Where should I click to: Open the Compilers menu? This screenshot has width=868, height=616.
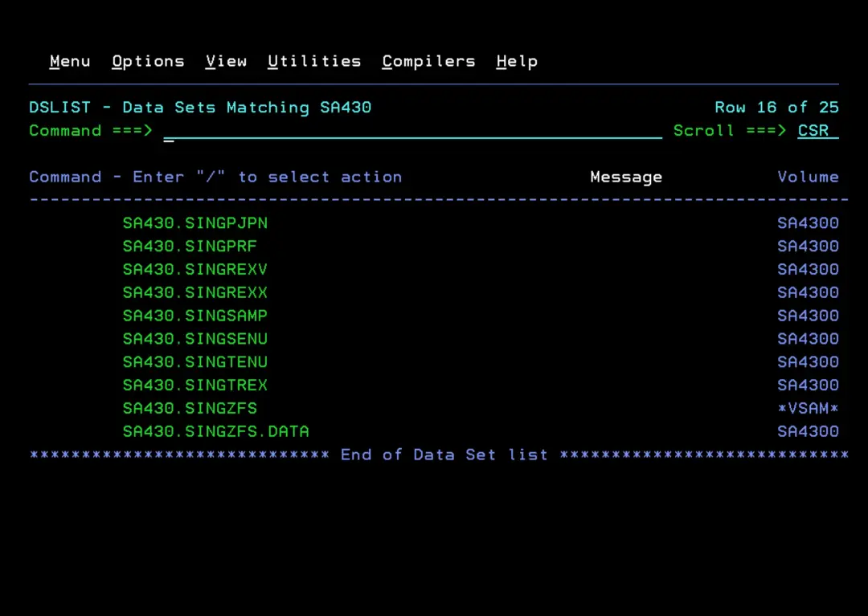pos(428,61)
